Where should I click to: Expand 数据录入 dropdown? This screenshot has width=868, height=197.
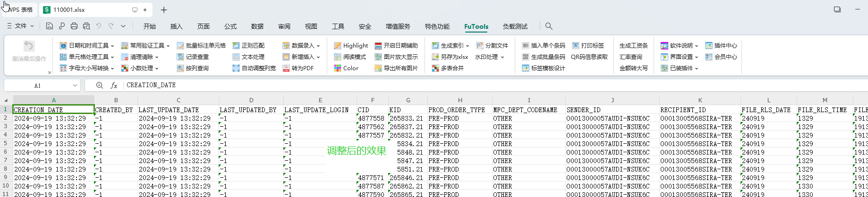coord(318,46)
